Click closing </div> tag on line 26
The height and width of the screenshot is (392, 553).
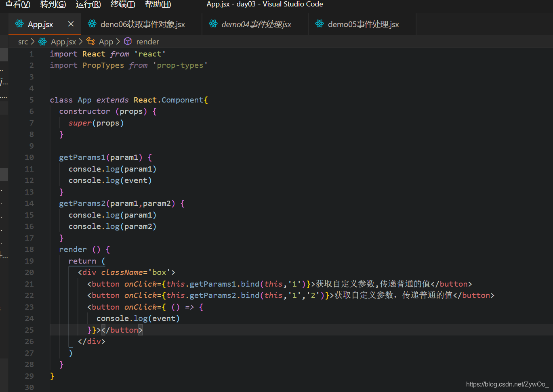tap(92, 342)
